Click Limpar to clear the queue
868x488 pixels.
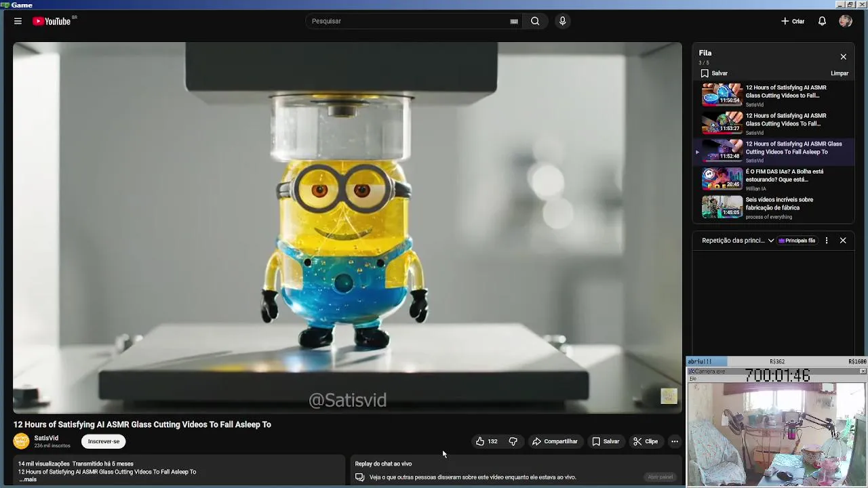coord(840,73)
